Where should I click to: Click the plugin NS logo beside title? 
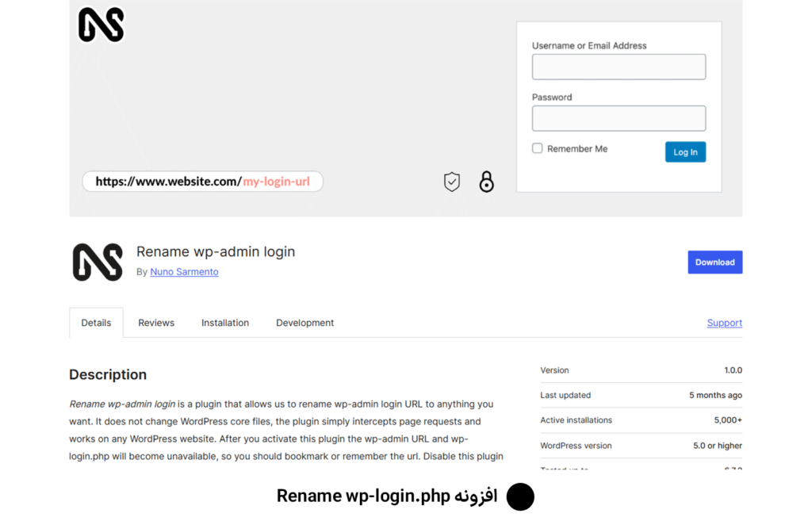tap(98, 262)
